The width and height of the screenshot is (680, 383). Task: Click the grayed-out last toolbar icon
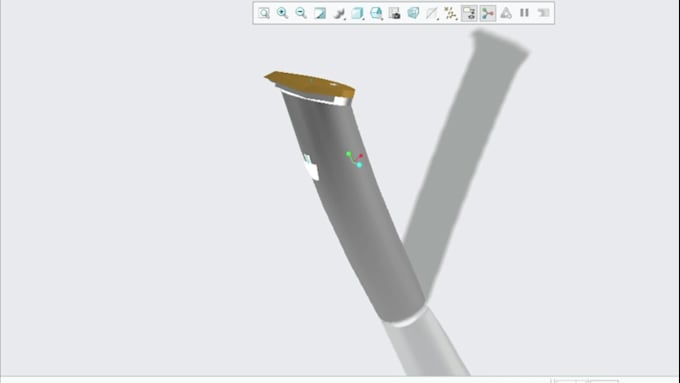pos(543,13)
